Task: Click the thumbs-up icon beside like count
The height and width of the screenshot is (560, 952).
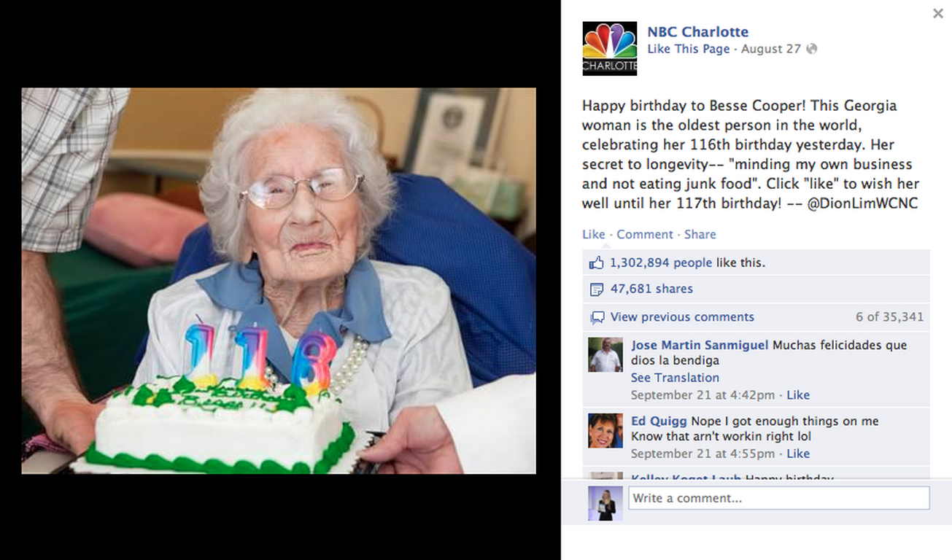Action: point(597,262)
